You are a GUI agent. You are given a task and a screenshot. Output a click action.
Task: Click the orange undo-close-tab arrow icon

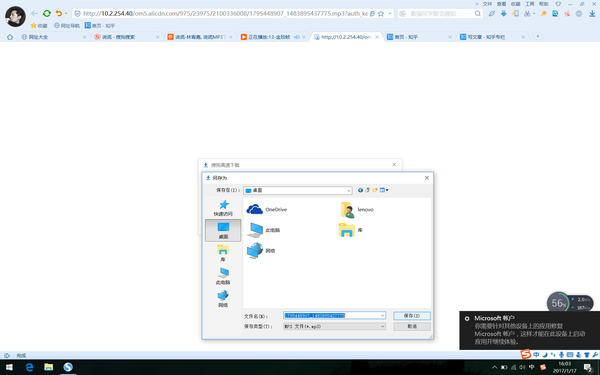(x=59, y=13)
